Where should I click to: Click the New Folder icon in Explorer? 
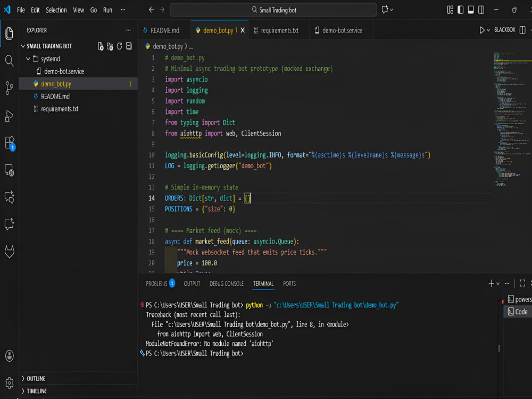pyautogui.click(x=110, y=46)
